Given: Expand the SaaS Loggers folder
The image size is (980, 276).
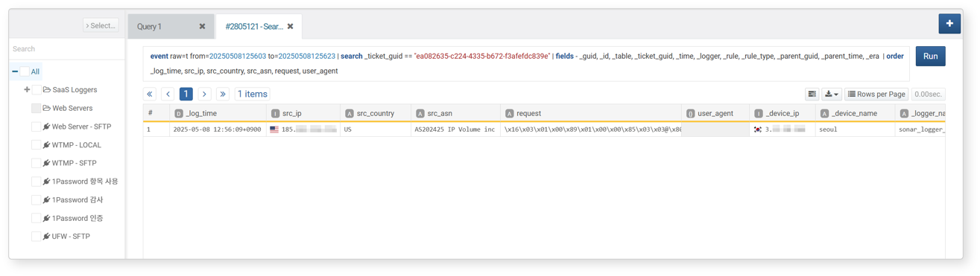Looking at the screenshot, I should (27, 90).
